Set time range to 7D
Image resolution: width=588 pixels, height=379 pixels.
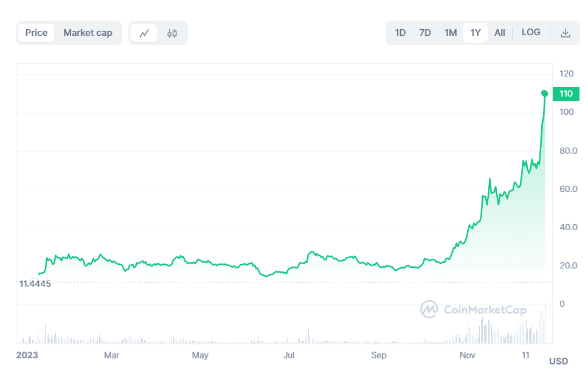(425, 33)
